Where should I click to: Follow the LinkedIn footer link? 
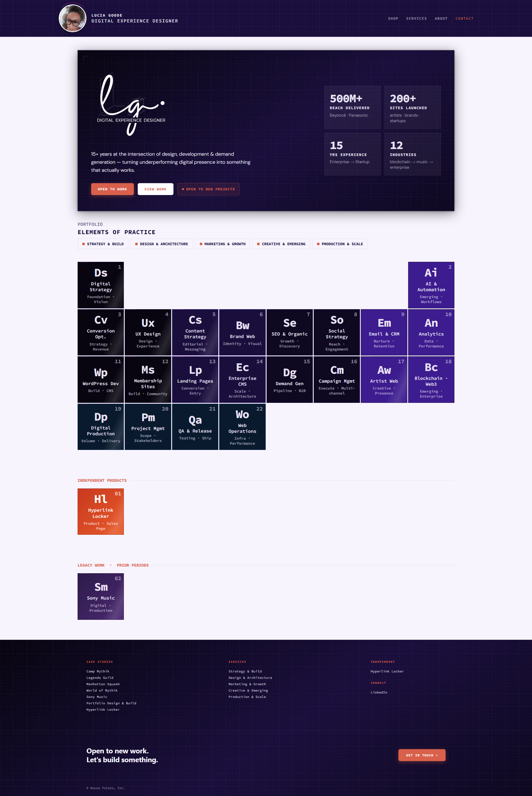(379, 692)
